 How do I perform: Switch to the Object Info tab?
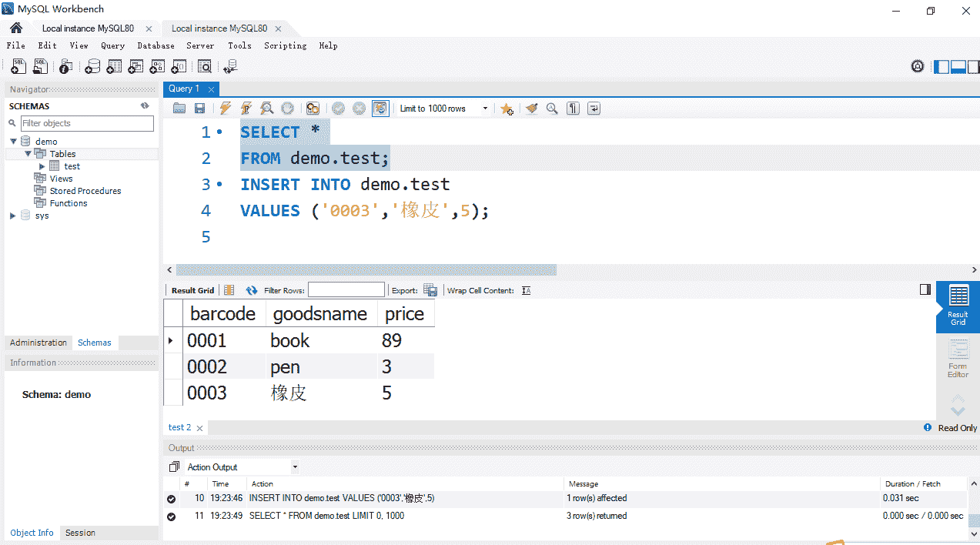coord(32,533)
